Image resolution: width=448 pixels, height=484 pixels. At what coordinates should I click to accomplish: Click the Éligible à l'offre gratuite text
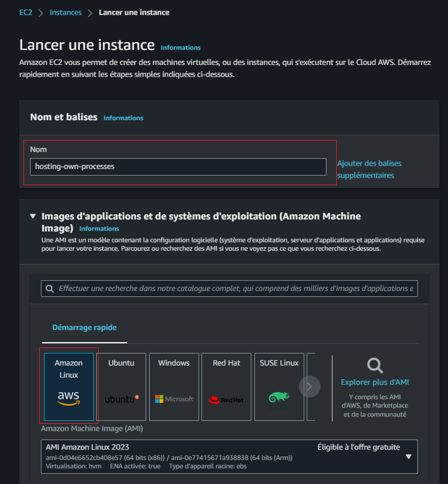coord(359,447)
